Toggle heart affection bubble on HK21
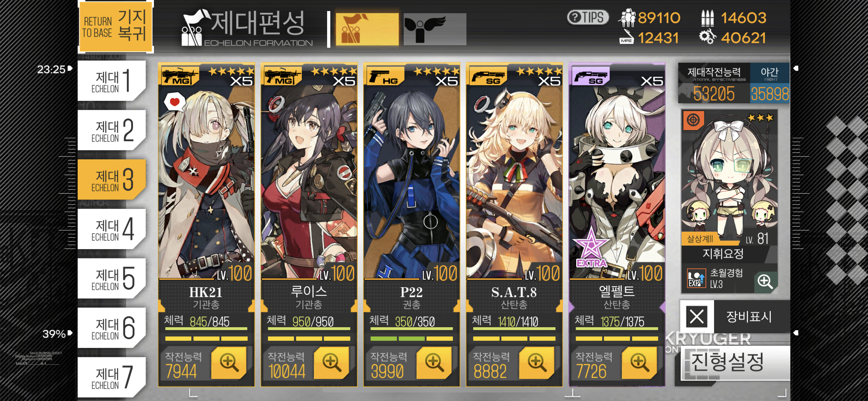Viewport: 868px width, 401px height. 174,102
